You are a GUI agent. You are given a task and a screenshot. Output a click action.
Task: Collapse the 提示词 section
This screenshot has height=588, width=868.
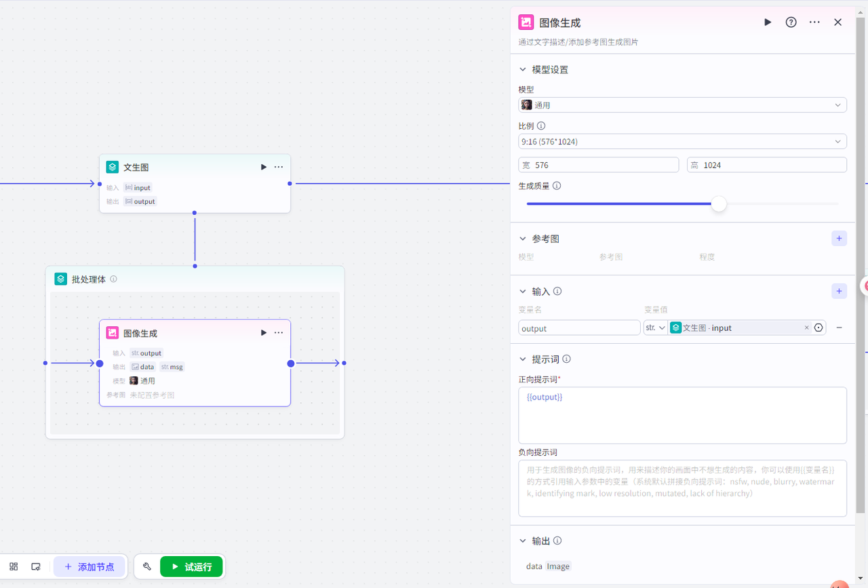(523, 359)
